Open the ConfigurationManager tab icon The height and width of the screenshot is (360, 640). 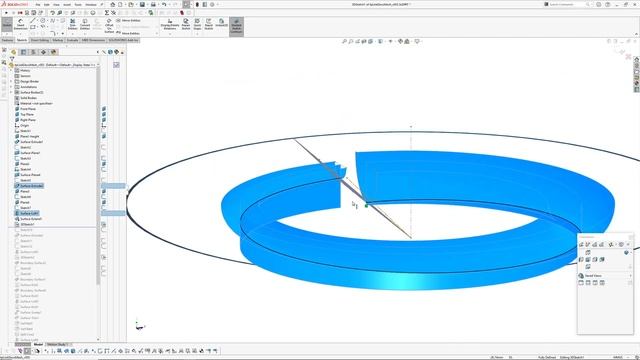pyautogui.click(x=33, y=52)
